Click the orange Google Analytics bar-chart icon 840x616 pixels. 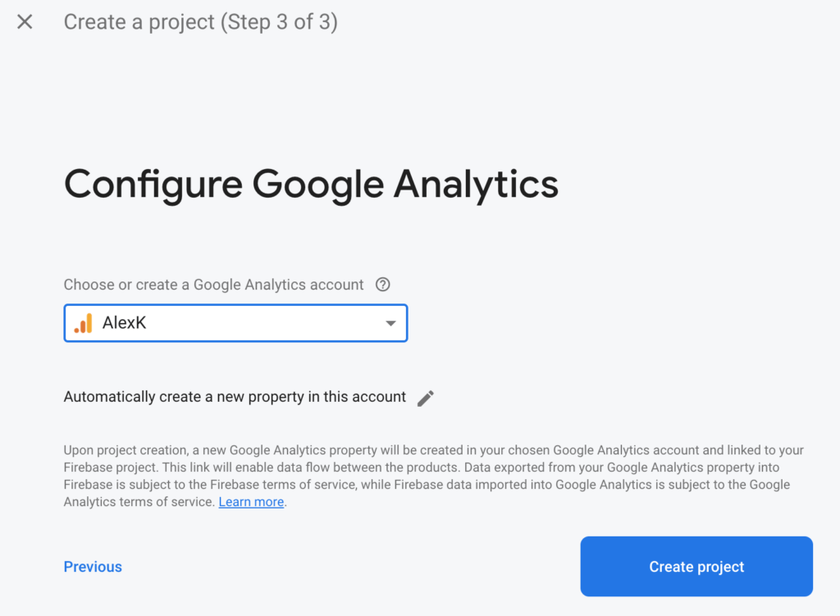[x=84, y=323]
